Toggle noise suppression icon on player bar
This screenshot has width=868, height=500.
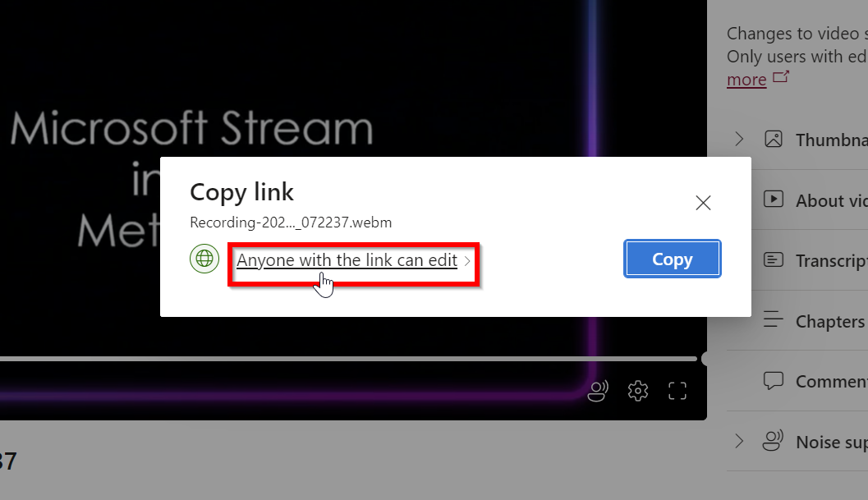pyautogui.click(x=598, y=391)
